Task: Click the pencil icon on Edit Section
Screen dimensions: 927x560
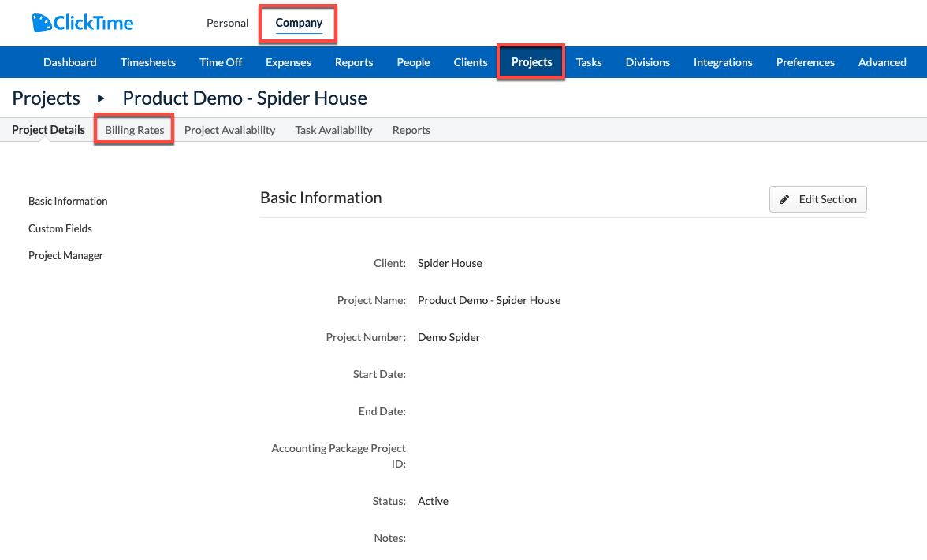Action: pos(784,200)
